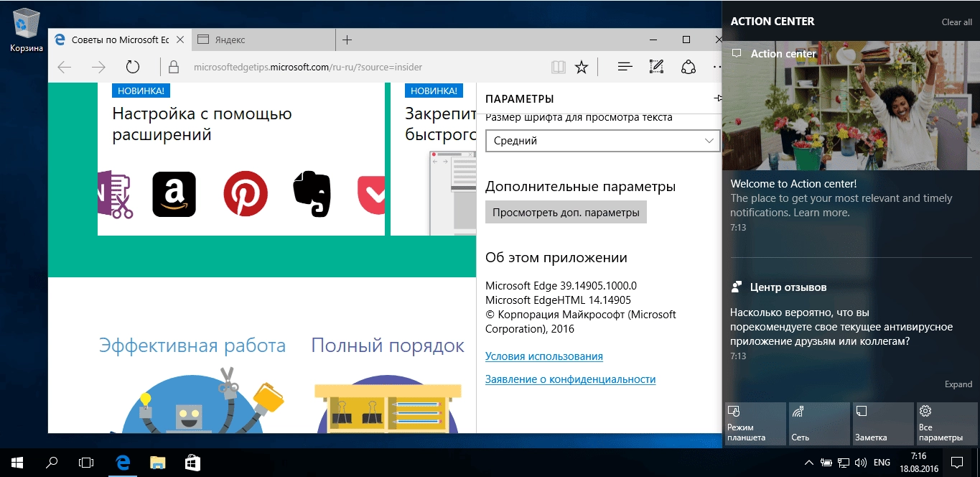
Task: Show hidden tray icons chevron
Action: point(809,463)
